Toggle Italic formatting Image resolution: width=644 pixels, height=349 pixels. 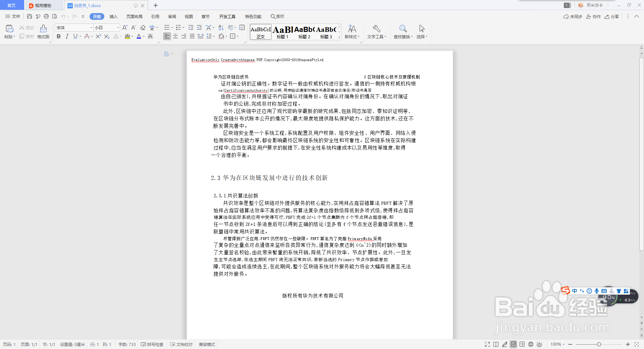tap(67, 36)
